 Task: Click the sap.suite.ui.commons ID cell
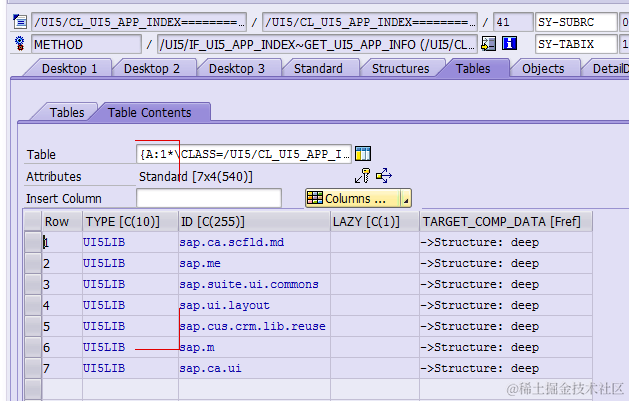254,284
